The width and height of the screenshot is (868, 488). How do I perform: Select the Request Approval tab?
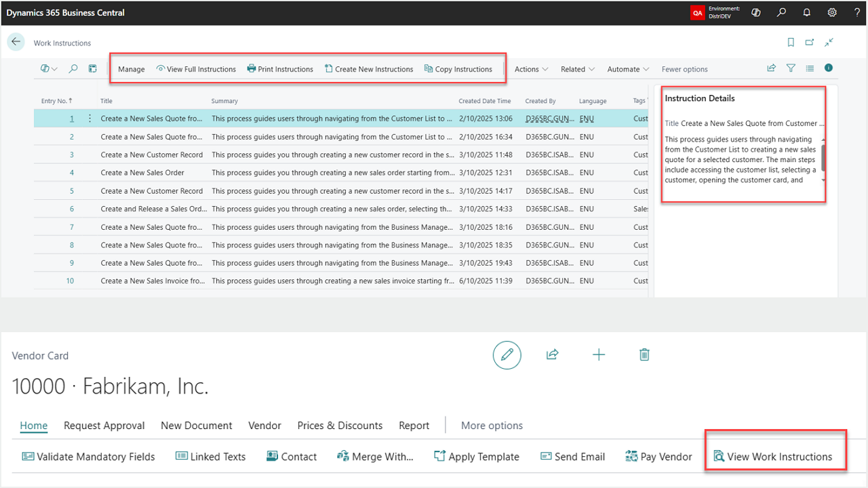tap(104, 426)
